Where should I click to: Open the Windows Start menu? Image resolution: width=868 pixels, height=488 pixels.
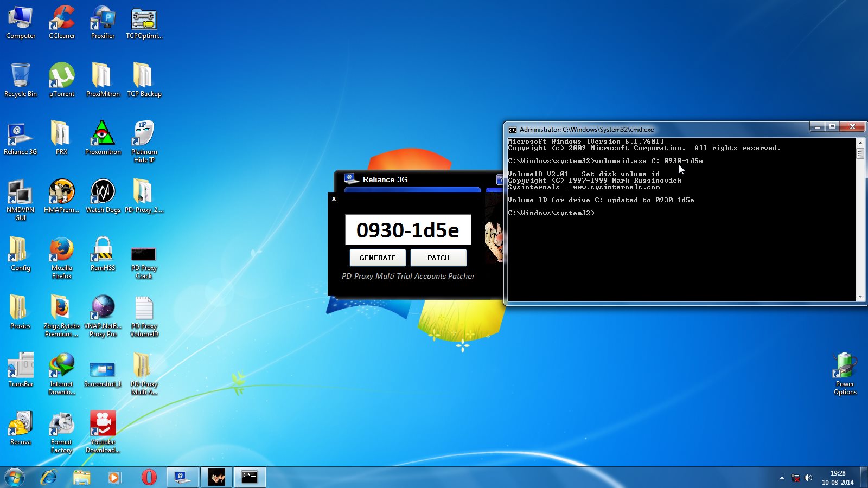click(15, 477)
